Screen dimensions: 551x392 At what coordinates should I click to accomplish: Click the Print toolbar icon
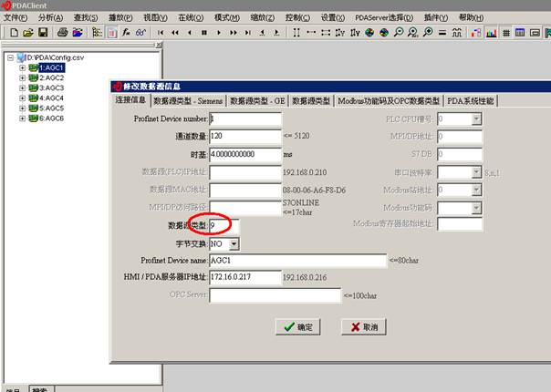(x=62, y=33)
